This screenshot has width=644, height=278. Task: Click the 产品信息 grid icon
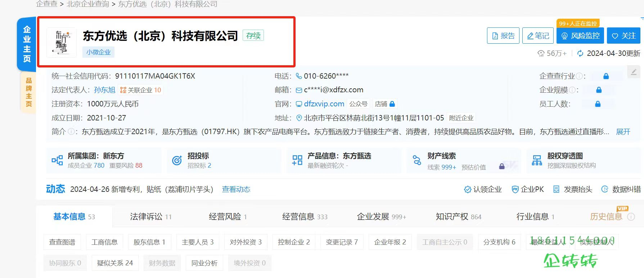tap(297, 160)
